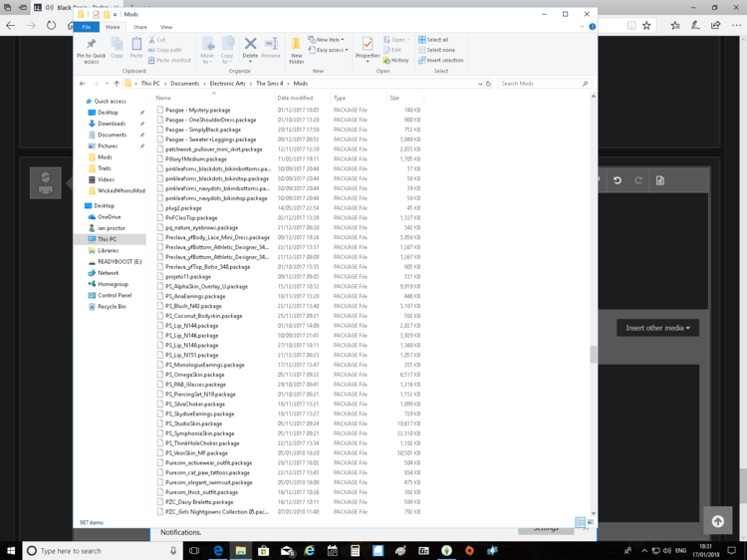Select plug2.package file
747x560 pixels.
point(183,208)
